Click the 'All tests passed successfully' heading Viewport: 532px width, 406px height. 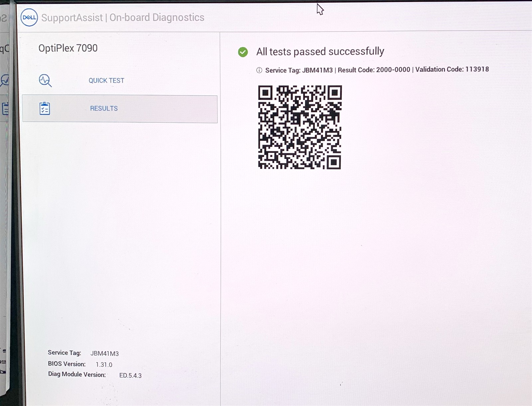(x=320, y=52)
